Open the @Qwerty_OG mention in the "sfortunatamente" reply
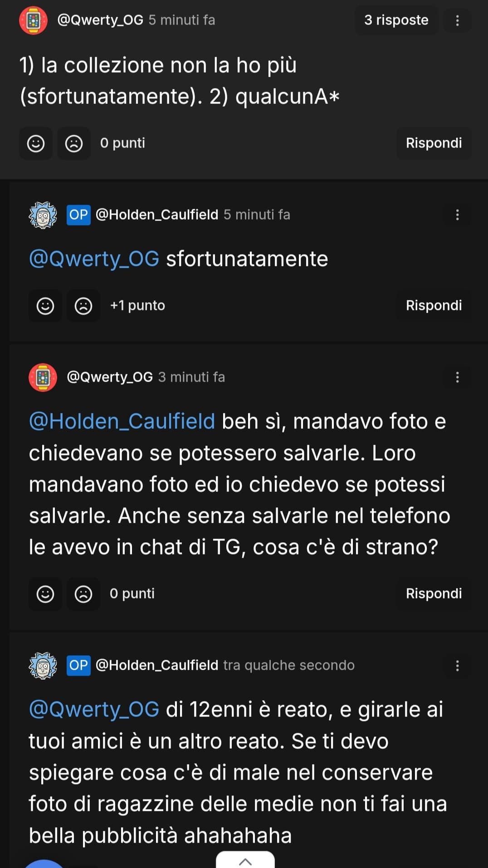The image size is (488, 868). [x=94, y=259]
